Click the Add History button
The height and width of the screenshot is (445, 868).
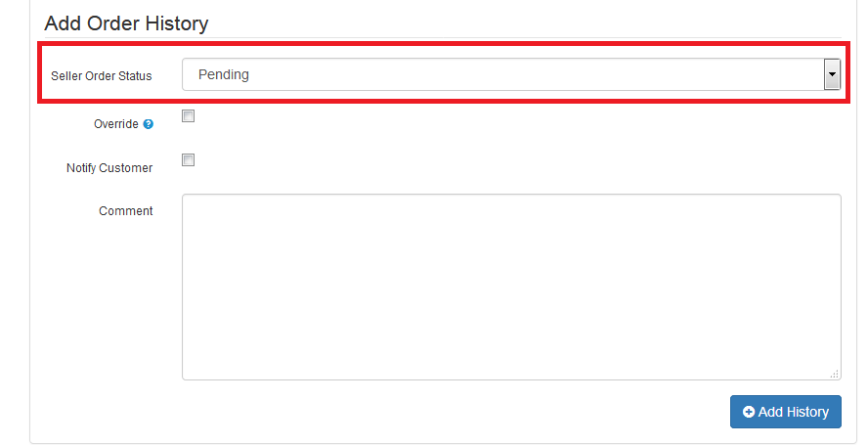point(786,412)
